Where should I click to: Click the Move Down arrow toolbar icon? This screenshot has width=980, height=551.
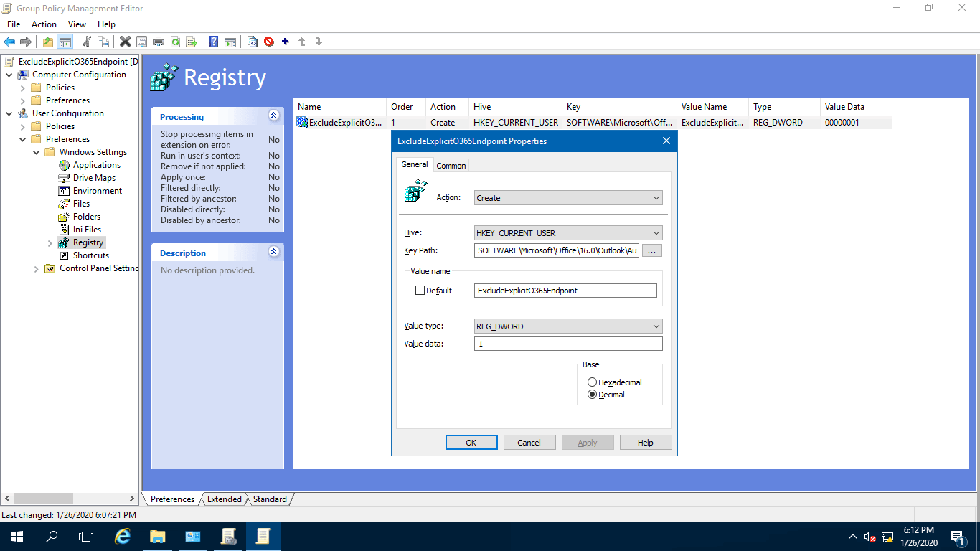point(319,42)
